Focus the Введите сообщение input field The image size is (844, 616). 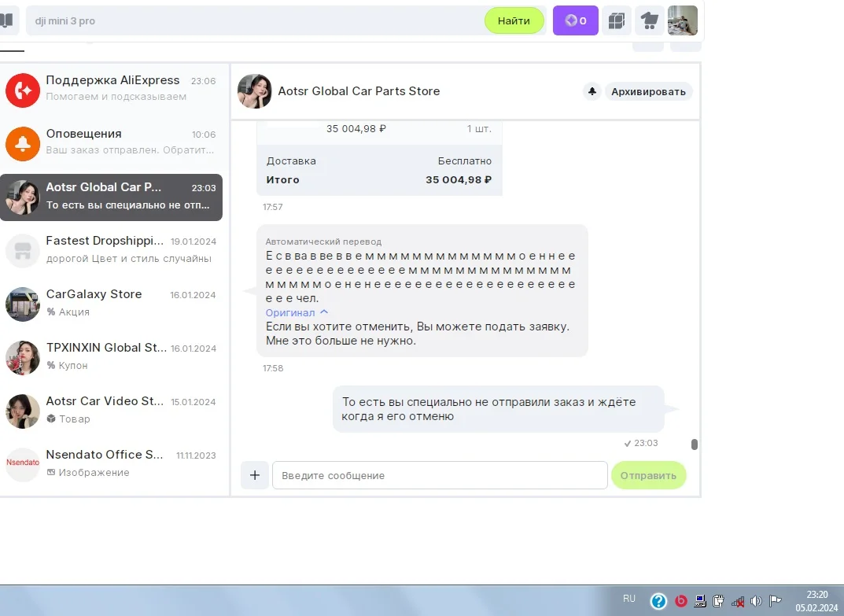(x=440, y=475)
